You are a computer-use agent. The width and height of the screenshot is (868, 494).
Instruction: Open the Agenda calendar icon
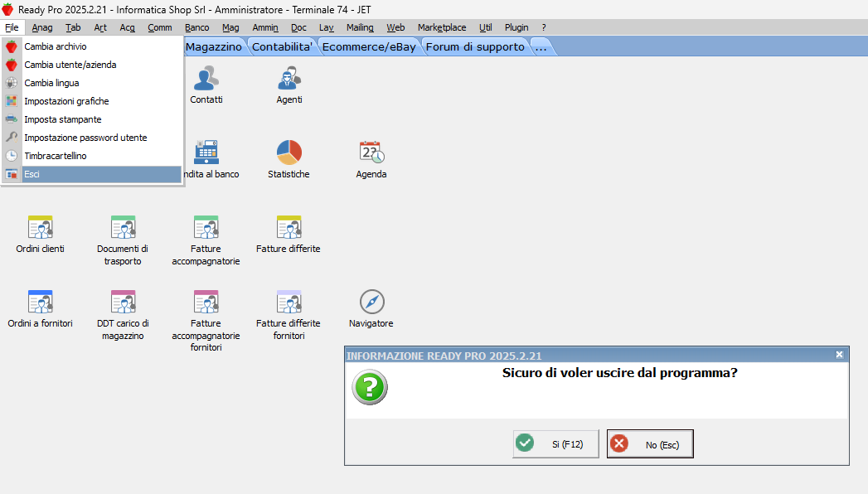[371, 153]
